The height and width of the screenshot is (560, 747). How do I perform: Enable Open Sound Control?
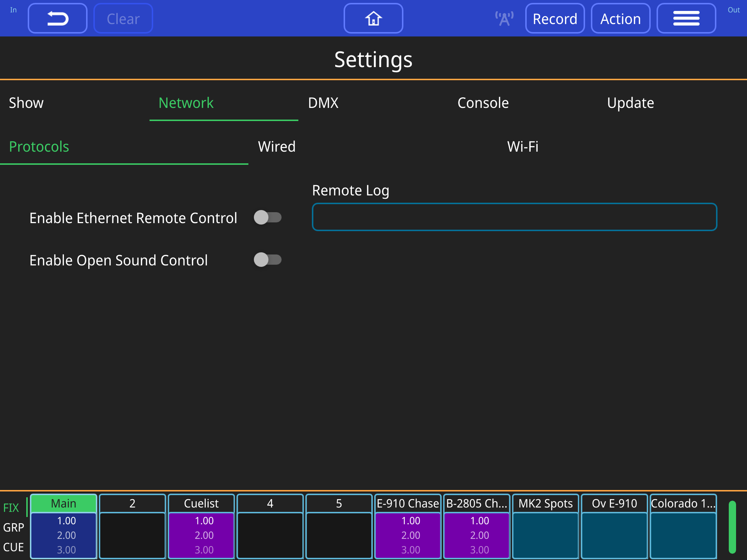coord(268,260)
